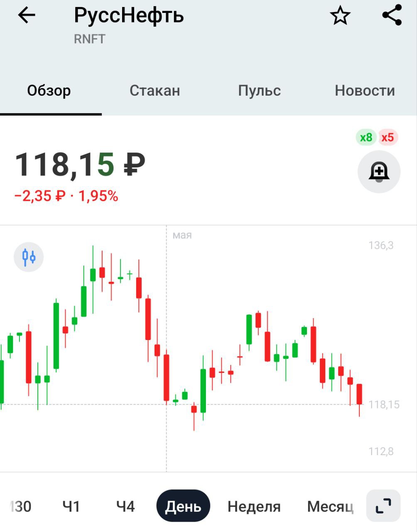Select the Обзор tab
417x532 pixels.
click(49, 91)
